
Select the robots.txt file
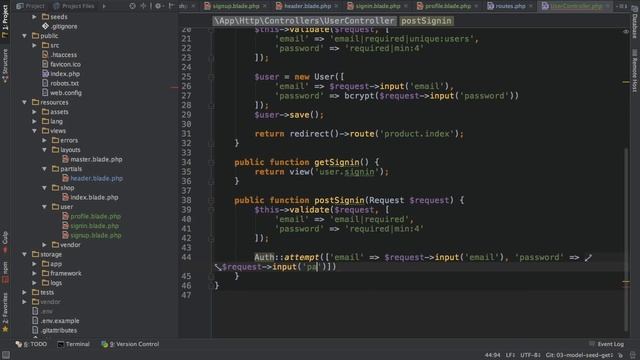coord(60,83)
